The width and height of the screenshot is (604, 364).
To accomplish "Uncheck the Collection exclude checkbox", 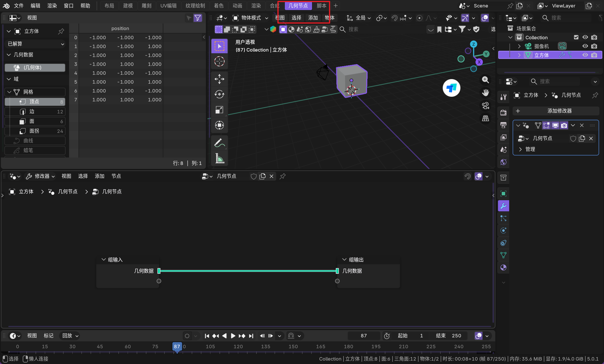I will pyautogui.click(x=576, y=37).
